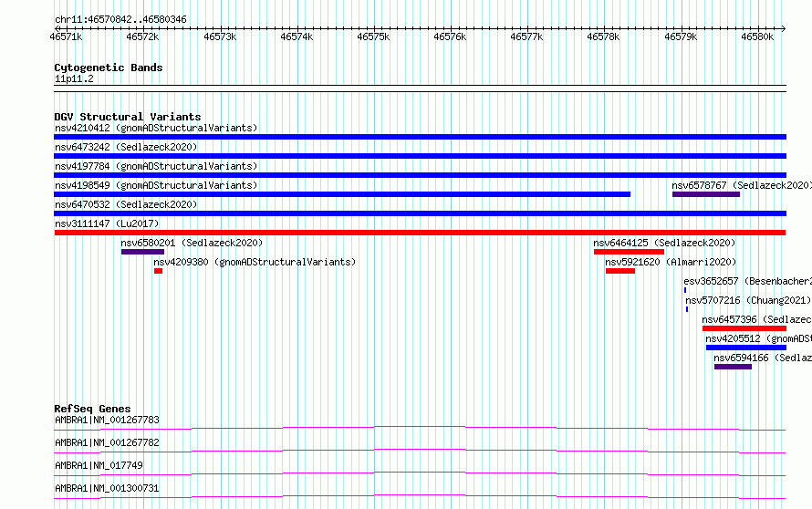Click the 46580k ruler tick label
The width and height of the screenshot is (812, 509).
tap(757, 36)
